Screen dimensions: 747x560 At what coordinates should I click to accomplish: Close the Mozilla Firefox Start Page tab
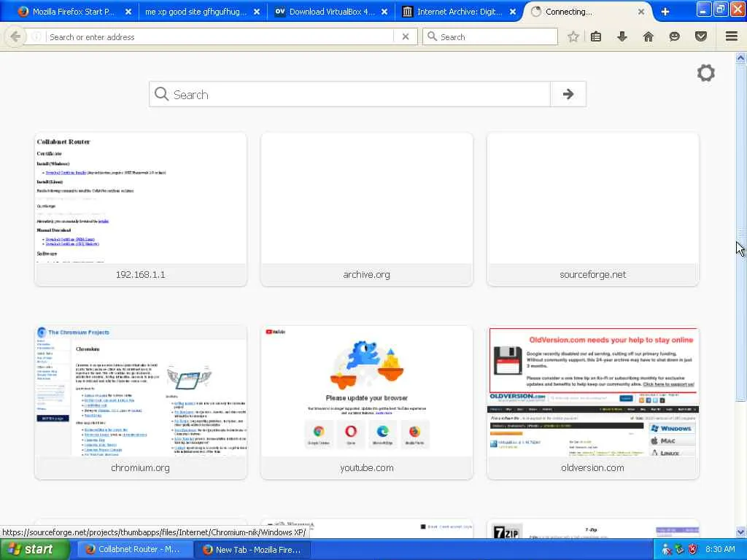tap(128, 12)
